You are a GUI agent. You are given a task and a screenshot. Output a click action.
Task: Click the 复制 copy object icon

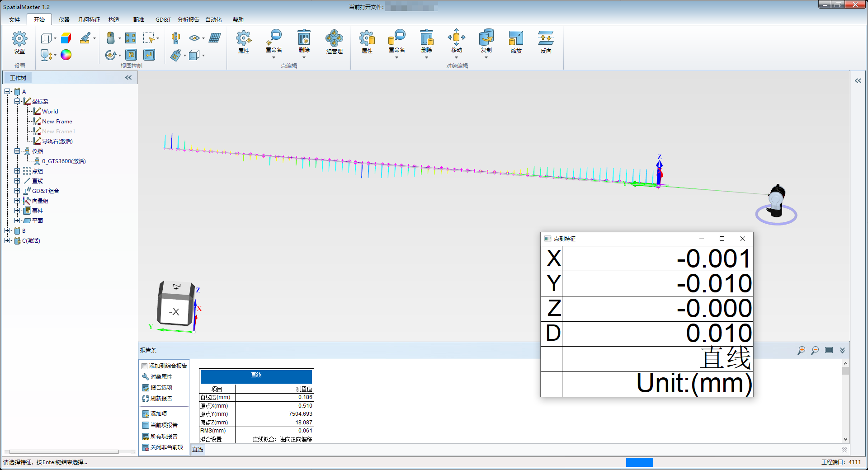(x=486, y=38)
